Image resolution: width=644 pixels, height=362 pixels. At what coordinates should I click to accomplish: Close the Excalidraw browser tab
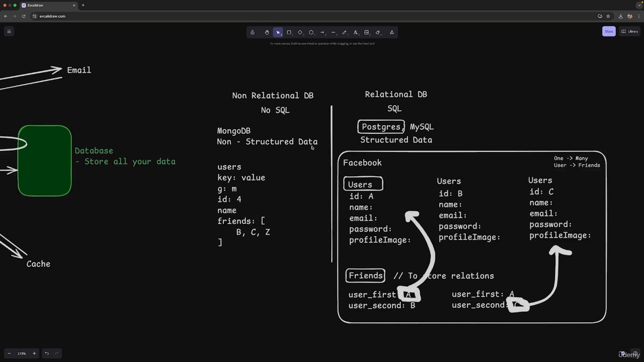74,5
